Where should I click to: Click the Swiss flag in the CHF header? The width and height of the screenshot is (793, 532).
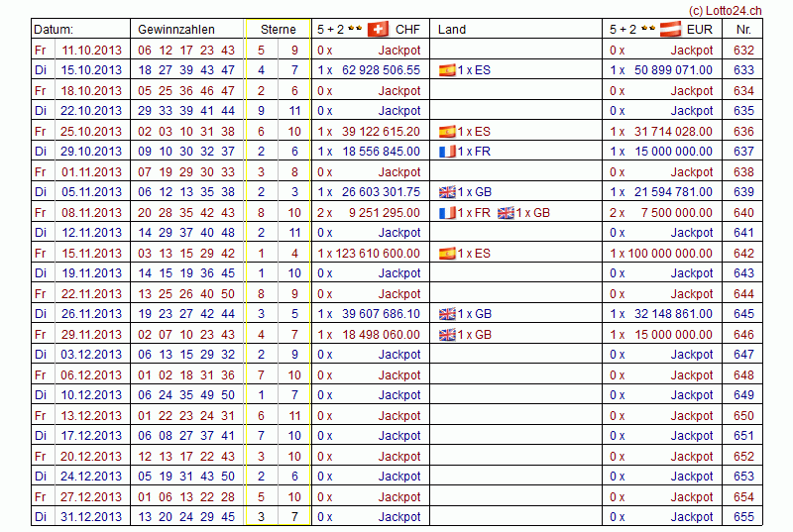pos(378,29)
